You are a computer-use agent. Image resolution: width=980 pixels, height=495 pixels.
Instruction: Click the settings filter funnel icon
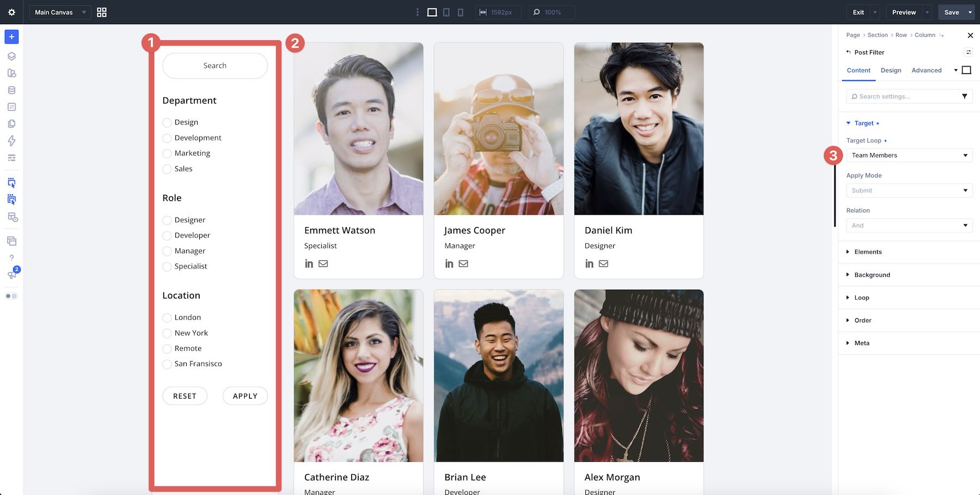(964, 96)
